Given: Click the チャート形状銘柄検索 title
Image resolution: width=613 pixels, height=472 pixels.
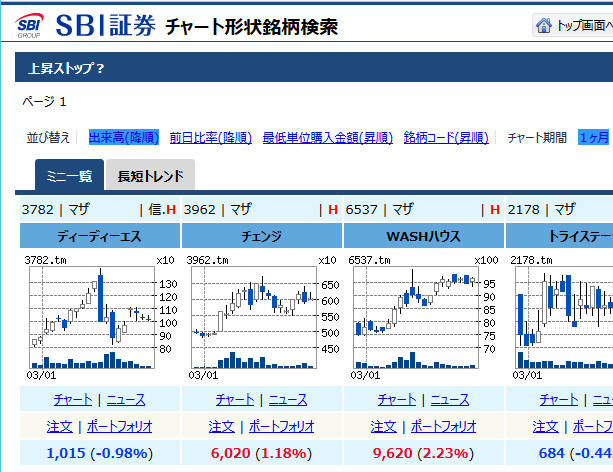Looking at the screenshot, I should (252, 27).
